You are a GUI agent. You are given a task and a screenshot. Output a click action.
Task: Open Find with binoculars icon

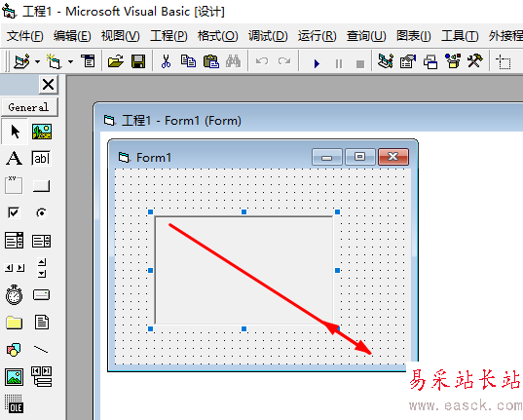(233, 61)
